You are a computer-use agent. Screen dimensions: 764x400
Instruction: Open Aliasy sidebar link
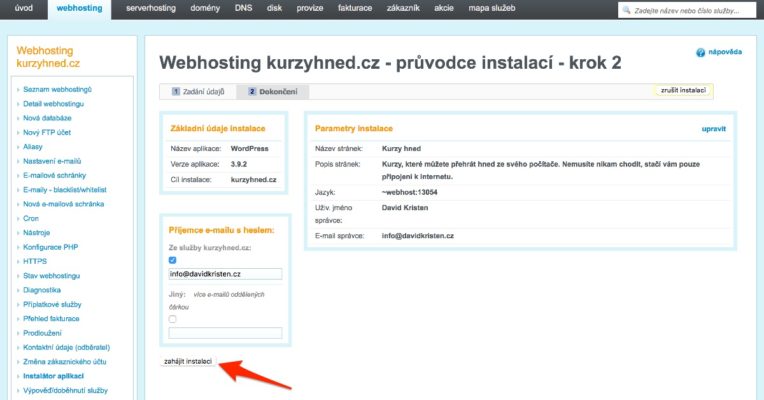pyautogui.click(x=33, y=147)
